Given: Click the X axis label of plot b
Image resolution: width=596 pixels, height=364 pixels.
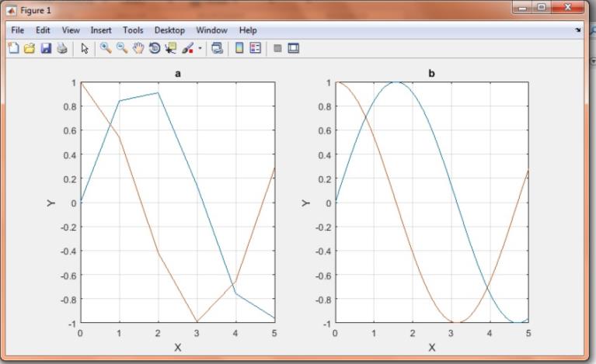Looking at the screenshot, I should [x=432, y=347].
